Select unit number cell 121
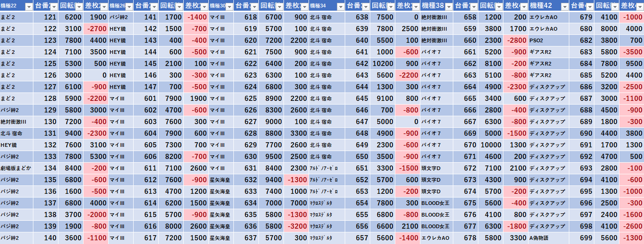This screenshot has height=244, width=644. (45, 17)
